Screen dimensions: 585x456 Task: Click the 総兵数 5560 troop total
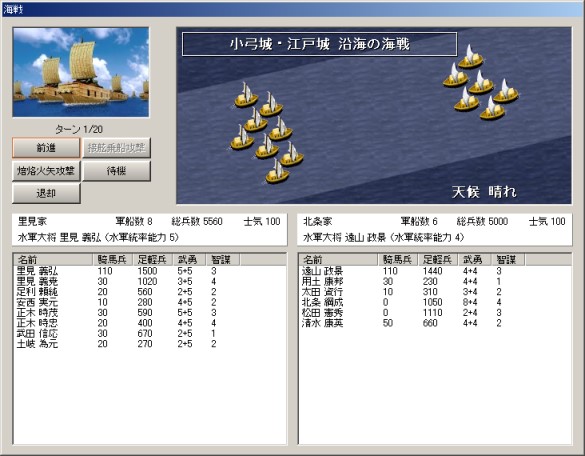[x=197, y=221]
